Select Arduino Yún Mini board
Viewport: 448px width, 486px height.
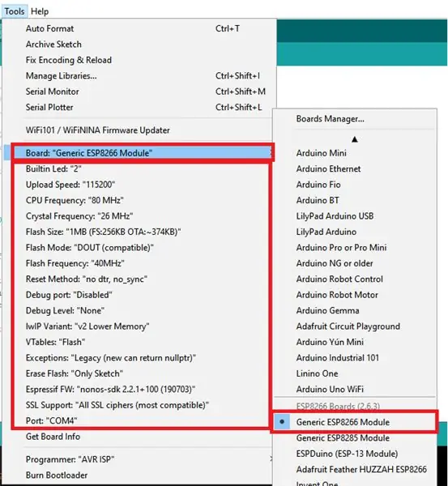pos(355,342)
